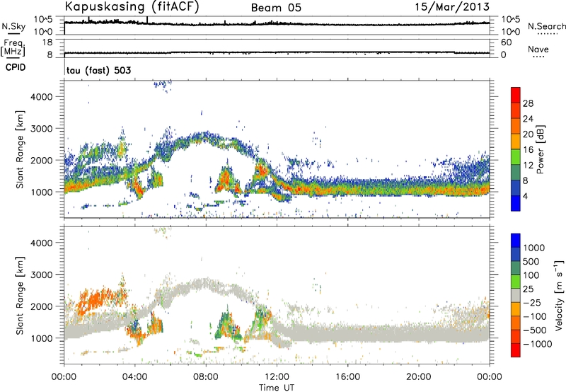Viewport: 566px width, 392px height.
Task: Click the "-25" label on the Velocity scale
Action: [x=531, y=303]
